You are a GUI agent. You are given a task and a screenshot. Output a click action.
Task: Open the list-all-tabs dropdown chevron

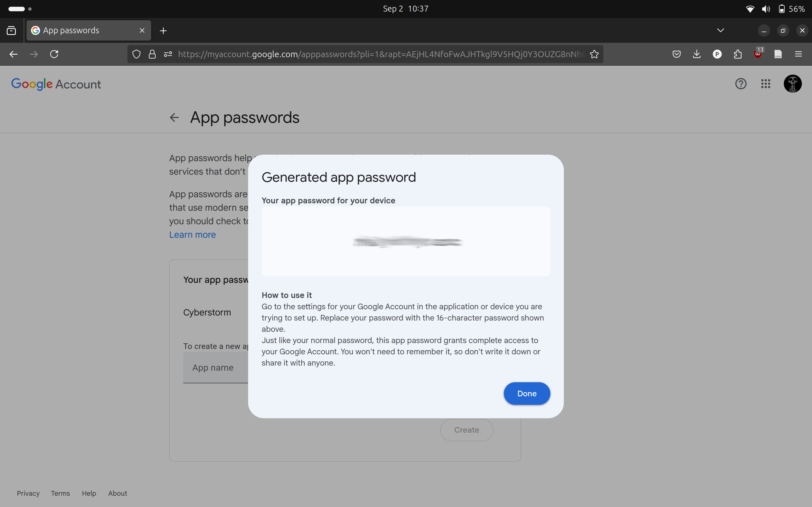pos(720,30)
